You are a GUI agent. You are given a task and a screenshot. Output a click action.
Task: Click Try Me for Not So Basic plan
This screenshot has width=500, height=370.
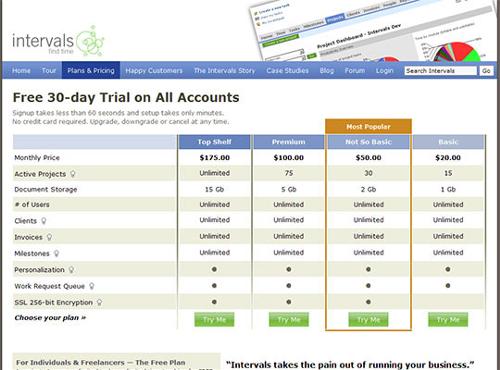[x=368, y=319]
